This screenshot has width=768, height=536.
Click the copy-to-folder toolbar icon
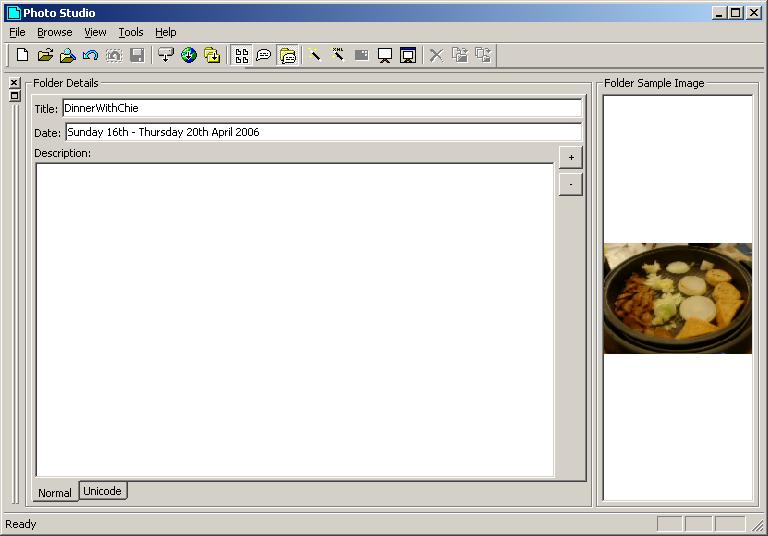tap(460, 55)
